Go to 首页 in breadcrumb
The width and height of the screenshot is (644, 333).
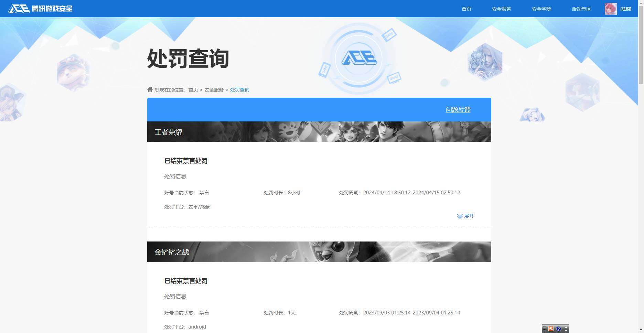193,90
